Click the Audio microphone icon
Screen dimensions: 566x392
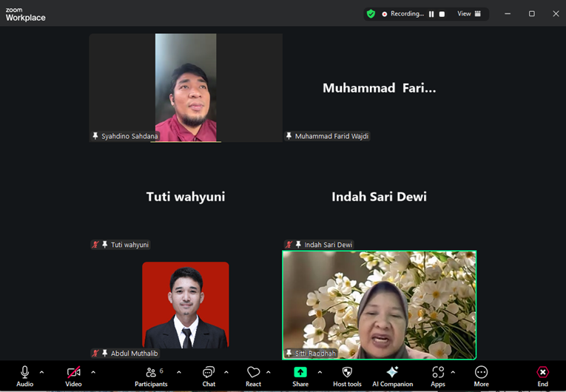24,372
